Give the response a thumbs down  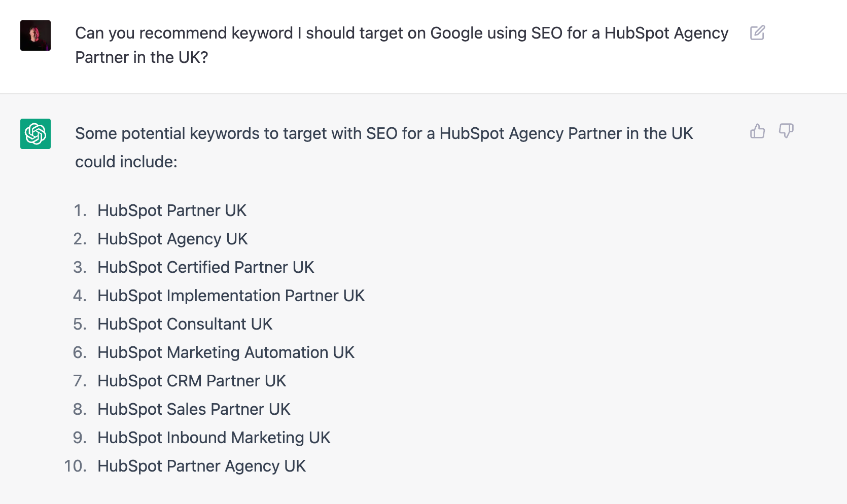pyautogui.click(x=786, y=131)
